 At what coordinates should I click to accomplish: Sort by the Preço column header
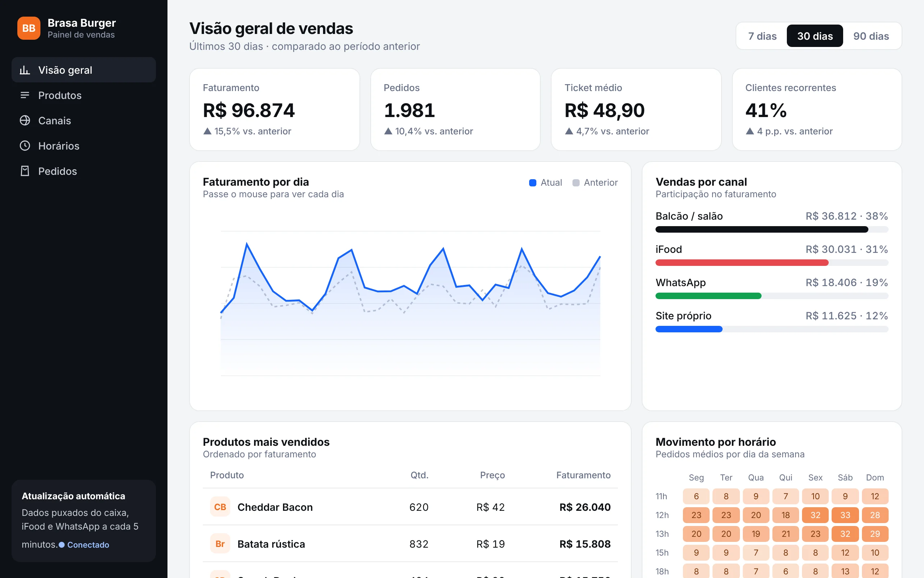[x=492, y=475]
